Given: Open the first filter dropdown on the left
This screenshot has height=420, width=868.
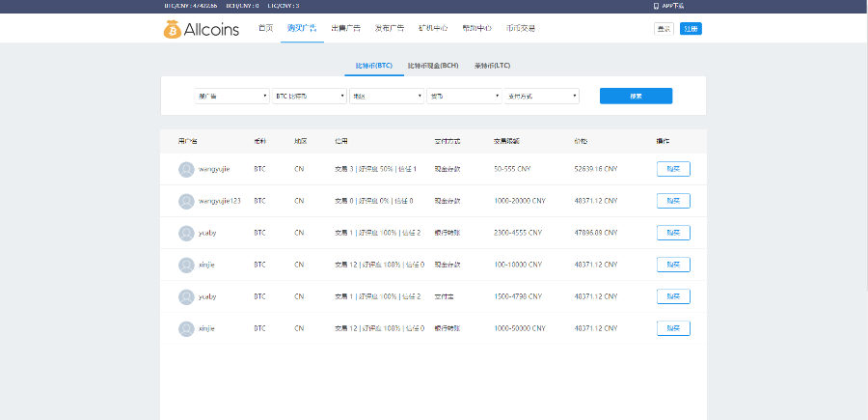Looking at the screenshot, I should pyautogui.click(x=231, y=96).
